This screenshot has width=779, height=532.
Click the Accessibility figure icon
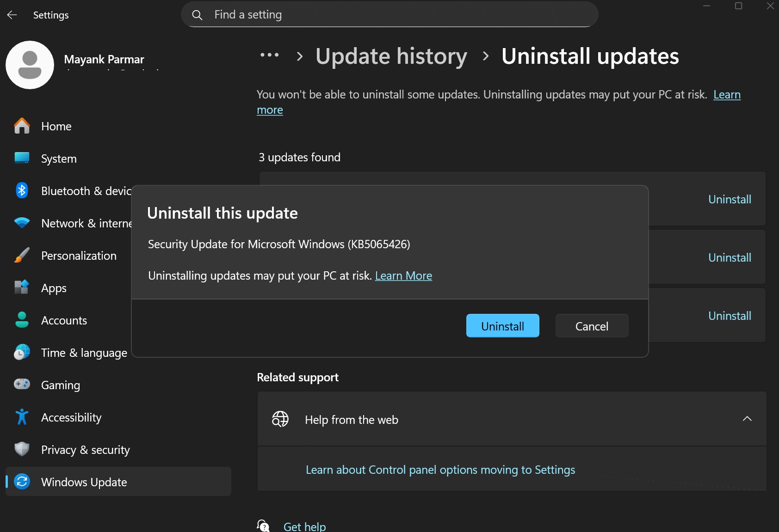coord(22,417)
